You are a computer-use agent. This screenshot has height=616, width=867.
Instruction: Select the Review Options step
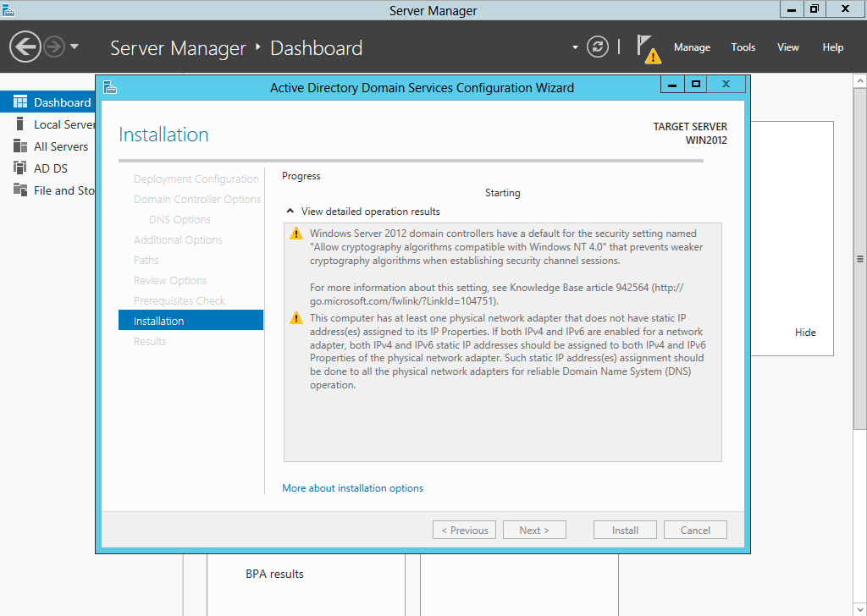tap(170, 281)
